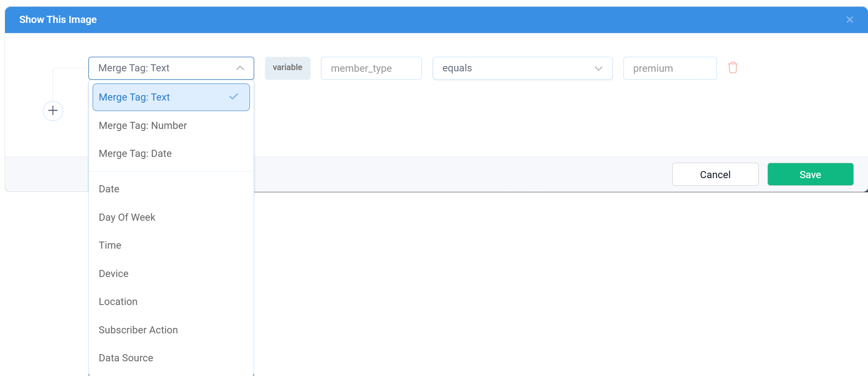Select Location from the dropdown list
This screenshot has width=868, height=378.
click(x=118, y=301)
